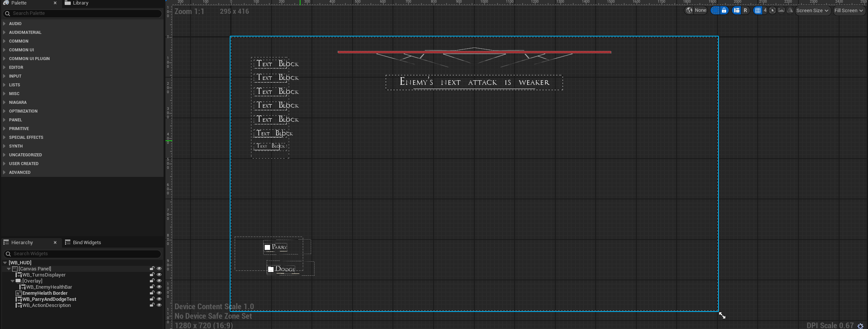The image size is (868, 329).
Task: Toggle the grid snapping icon
Action: (x=758, y=11)
